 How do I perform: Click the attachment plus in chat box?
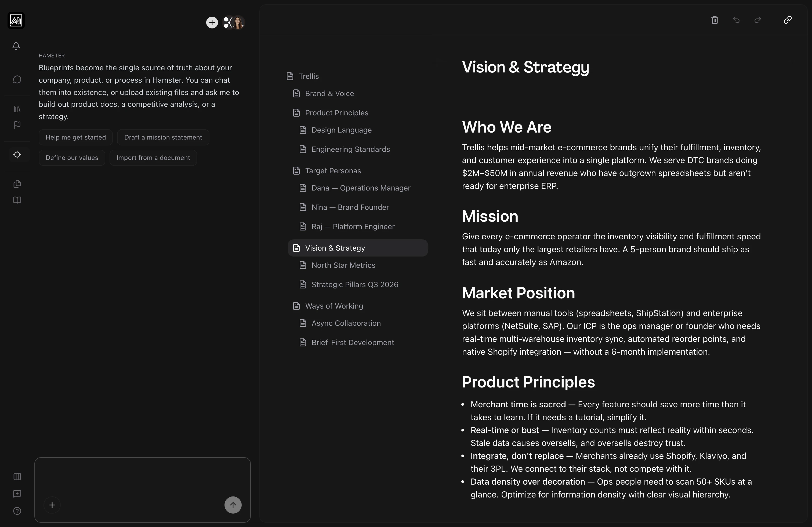pos(52,505)
